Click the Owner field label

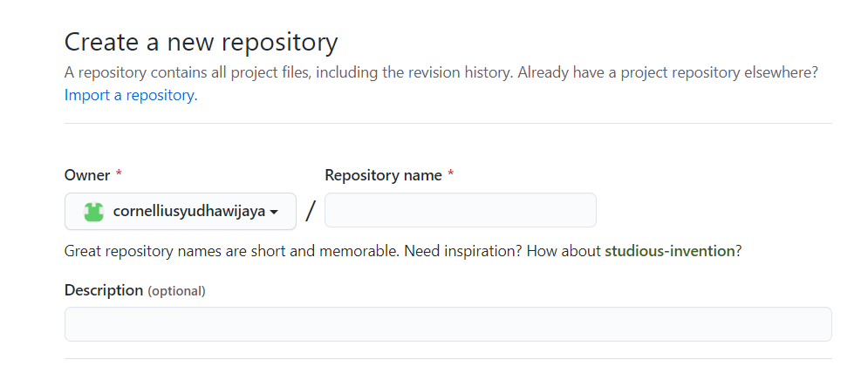tap(87, 175)
